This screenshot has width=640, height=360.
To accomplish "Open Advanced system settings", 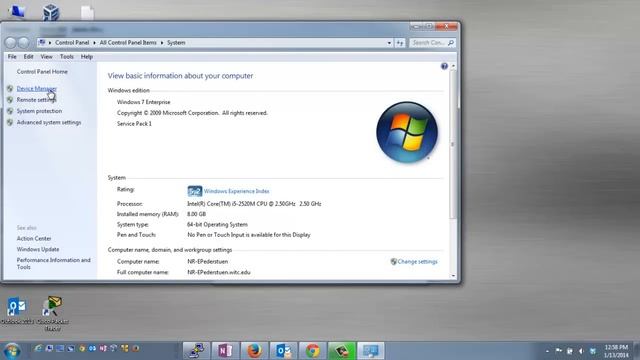I will coord(49,122).
